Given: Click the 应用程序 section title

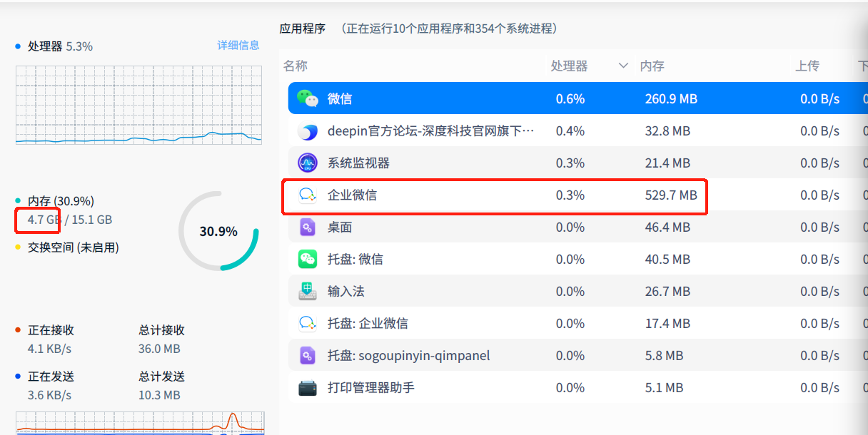Looking at the screenshot, I should [x=303, y=29].
